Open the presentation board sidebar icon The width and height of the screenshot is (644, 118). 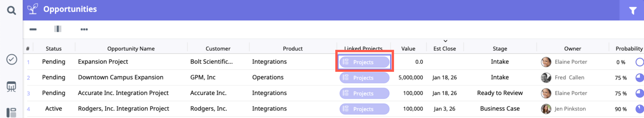point(11,87)
